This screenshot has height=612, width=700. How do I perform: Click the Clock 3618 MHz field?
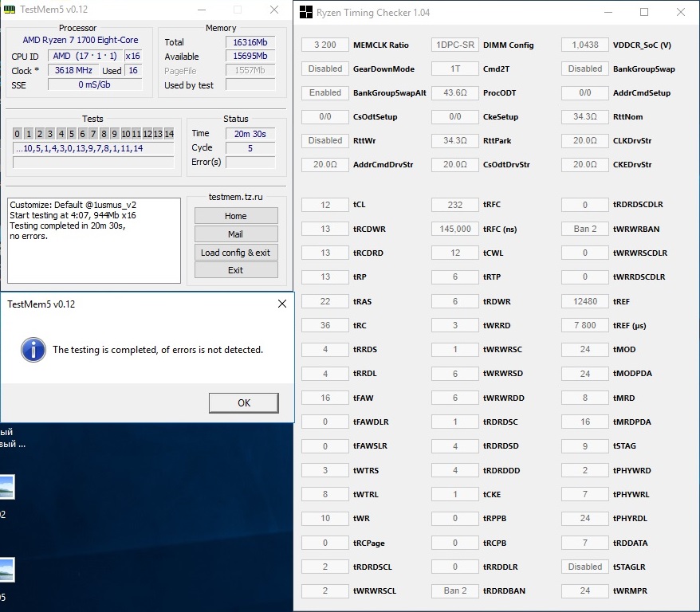click(73, 70)
